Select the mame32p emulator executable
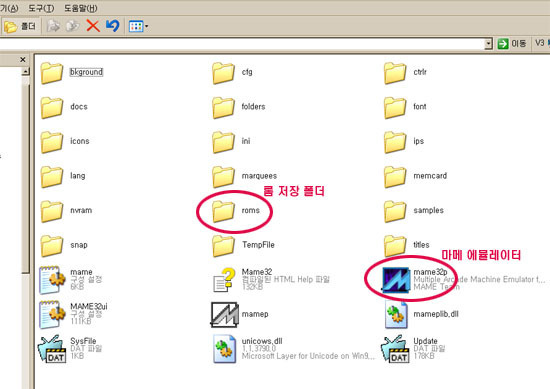The image size is (550, 389). [x=463, y=280]
